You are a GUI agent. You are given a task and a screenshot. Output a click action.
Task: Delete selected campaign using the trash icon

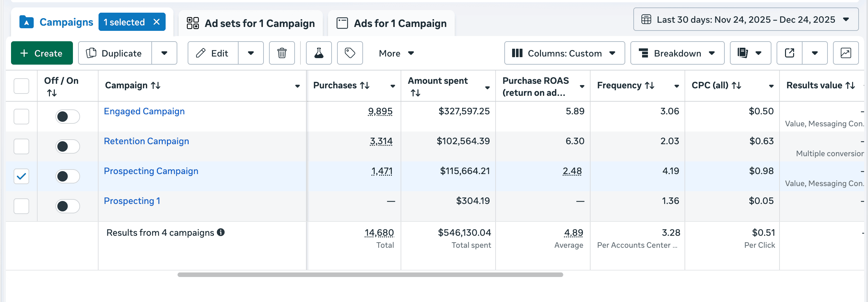282,53
